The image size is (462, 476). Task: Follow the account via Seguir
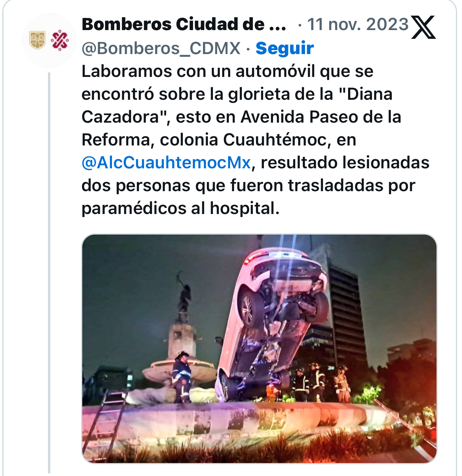[285, 48]
